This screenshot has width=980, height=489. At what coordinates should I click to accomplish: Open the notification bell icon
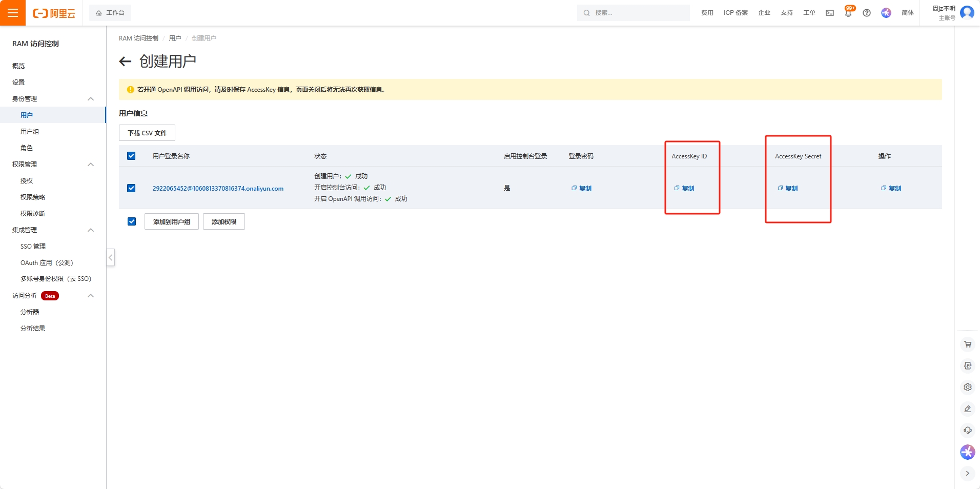[848, 13]
